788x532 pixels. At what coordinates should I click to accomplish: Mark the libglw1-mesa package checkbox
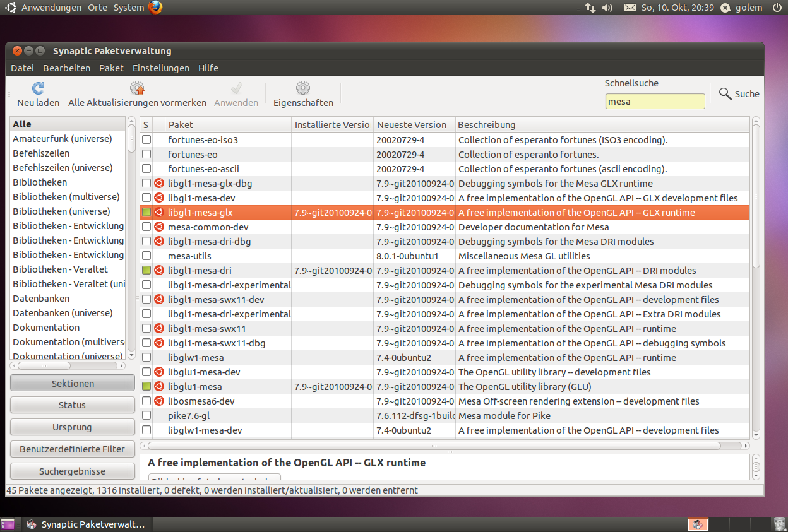point(146,357)
